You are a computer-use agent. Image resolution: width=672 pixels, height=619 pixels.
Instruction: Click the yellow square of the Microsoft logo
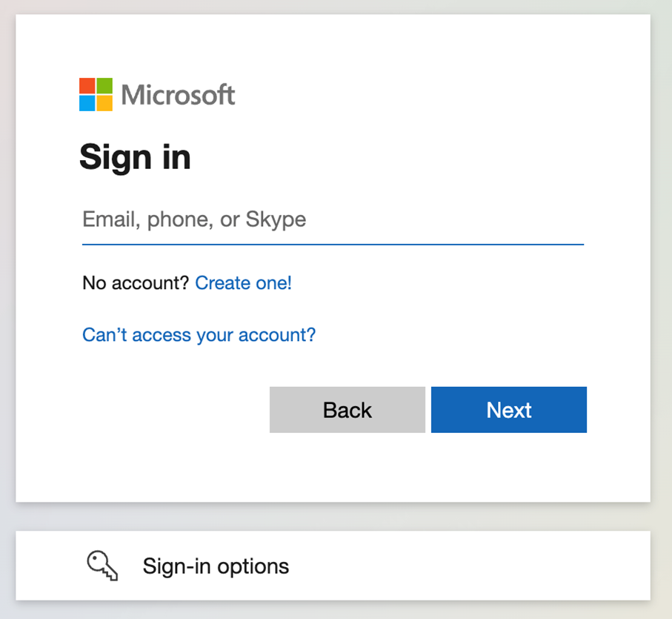pyautogui.click(x=104, y=103)
